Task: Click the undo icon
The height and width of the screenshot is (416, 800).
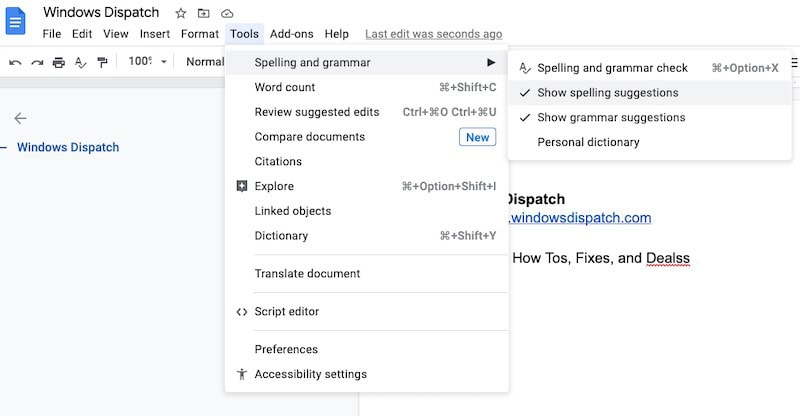Action: point(15,62)
